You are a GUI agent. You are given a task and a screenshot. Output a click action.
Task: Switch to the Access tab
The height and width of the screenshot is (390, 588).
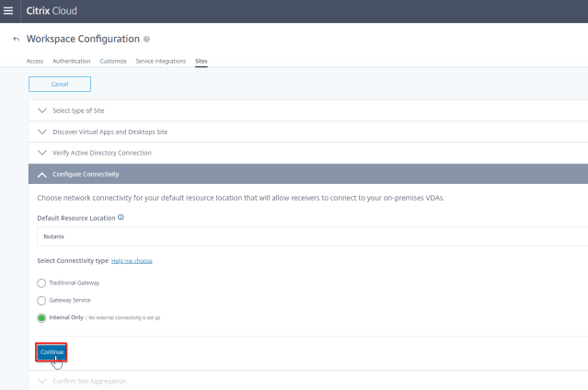[33, 61]
